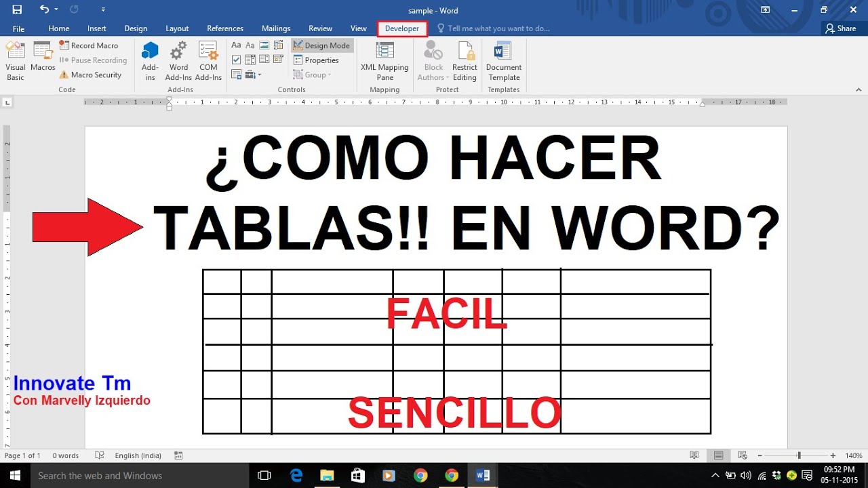
Task: Switch to the Mailings tab
Action: click(x=276, y=28)
